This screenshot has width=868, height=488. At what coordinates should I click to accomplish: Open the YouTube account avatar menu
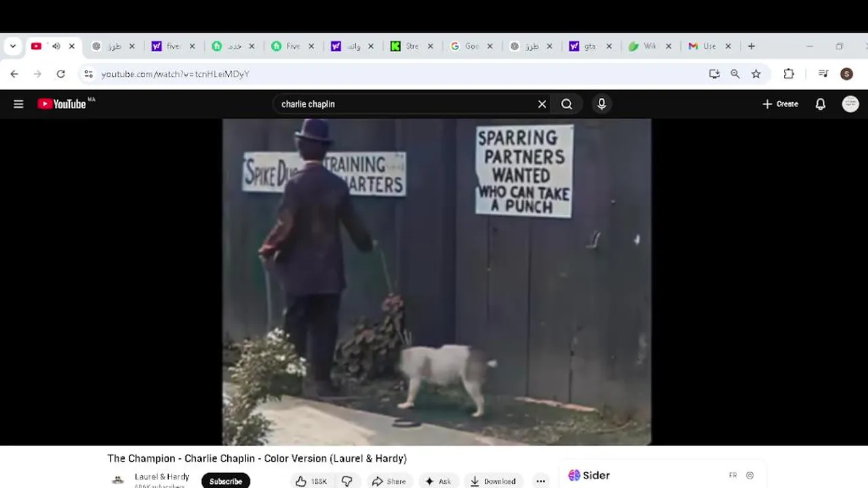point(850,104)
